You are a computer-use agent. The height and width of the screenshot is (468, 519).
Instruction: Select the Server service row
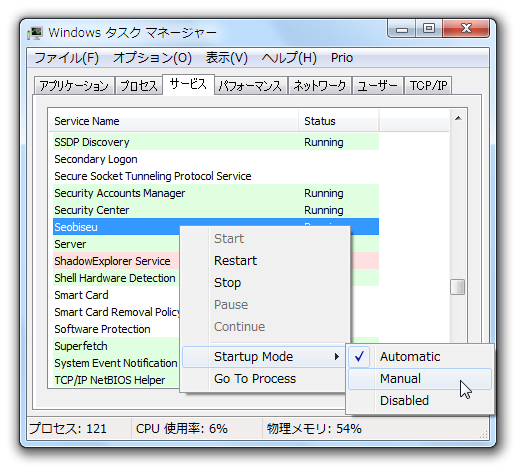coord(116,244)
